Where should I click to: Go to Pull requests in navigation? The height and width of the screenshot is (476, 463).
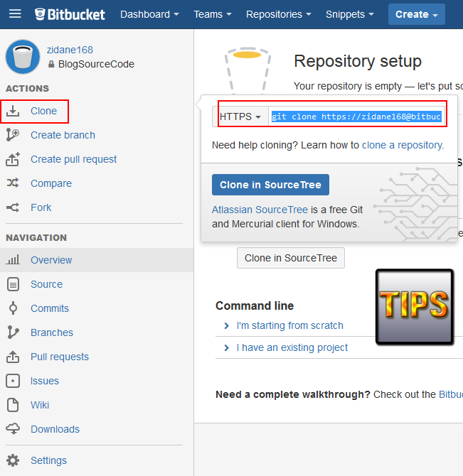(x=60, y=357)
